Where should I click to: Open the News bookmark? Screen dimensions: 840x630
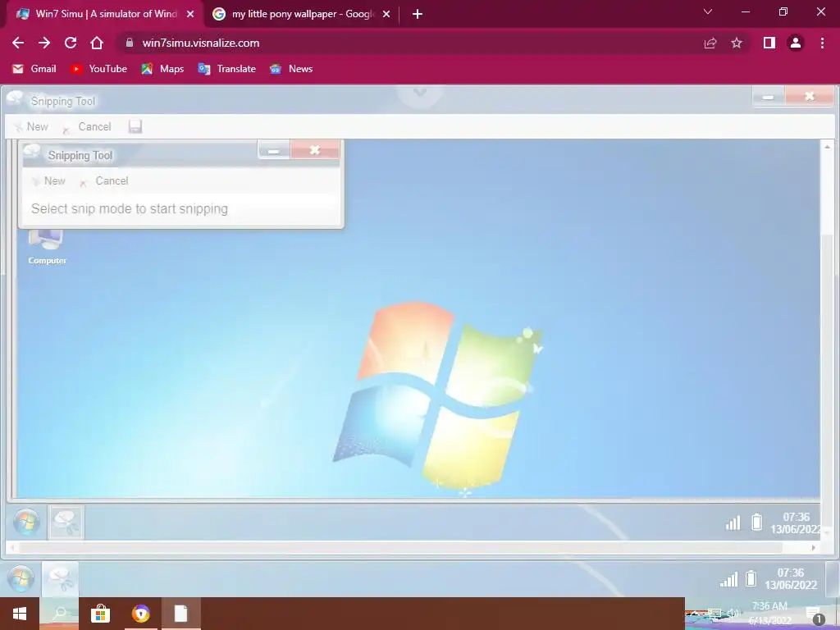tap(291, 69)
